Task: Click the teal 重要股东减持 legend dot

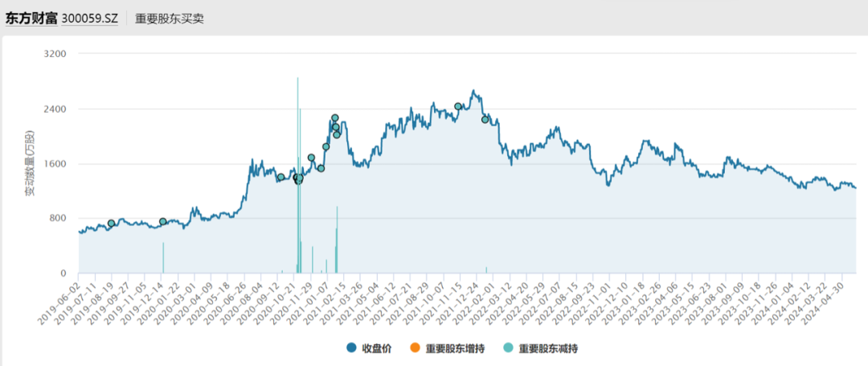Action: [x=508, y=348]
